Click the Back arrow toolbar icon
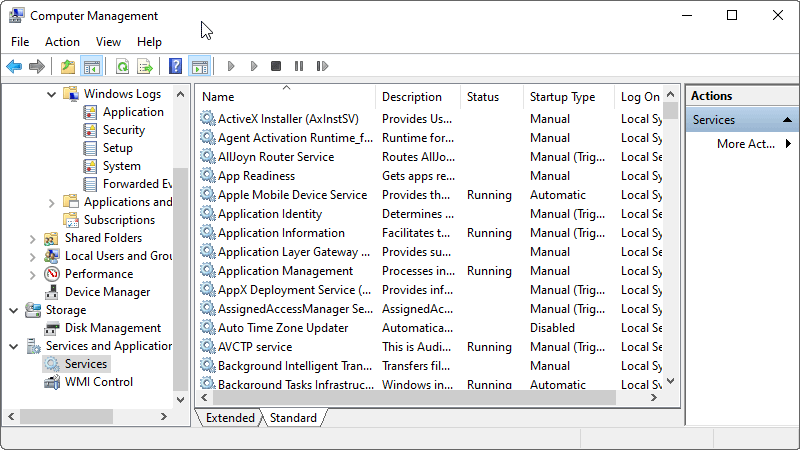 [x=14, y=66]
